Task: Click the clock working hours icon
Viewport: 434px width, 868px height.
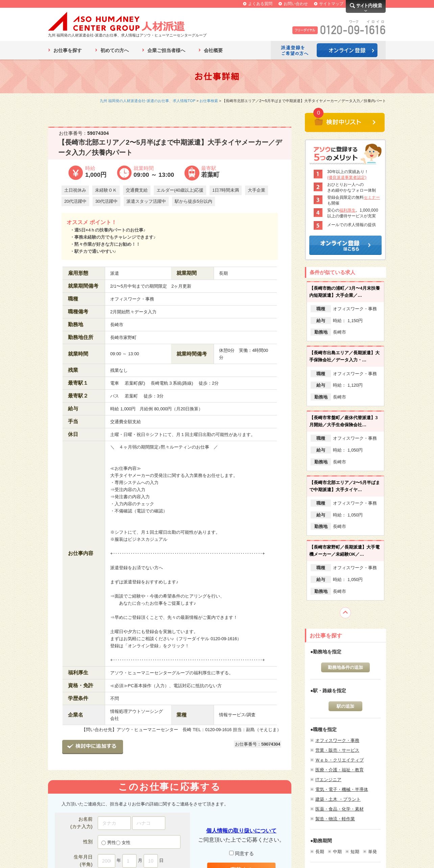Action: click(x=124, y=173)
